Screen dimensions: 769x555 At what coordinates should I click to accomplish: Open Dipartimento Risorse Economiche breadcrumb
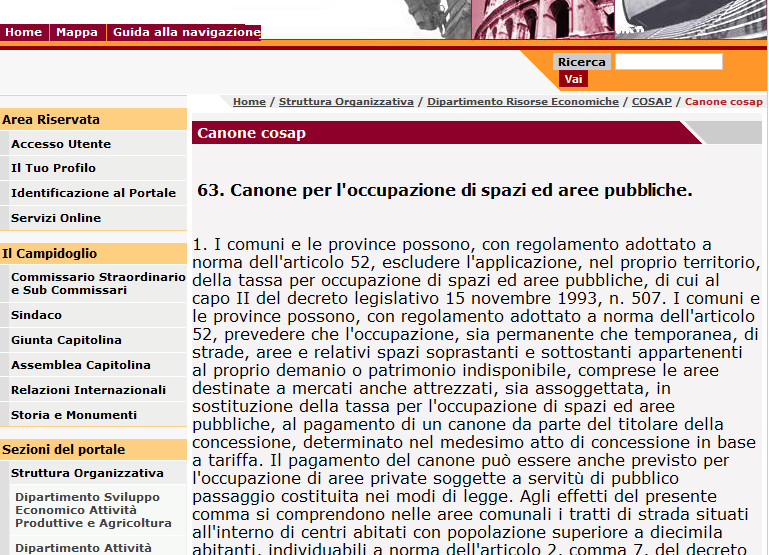523,101
